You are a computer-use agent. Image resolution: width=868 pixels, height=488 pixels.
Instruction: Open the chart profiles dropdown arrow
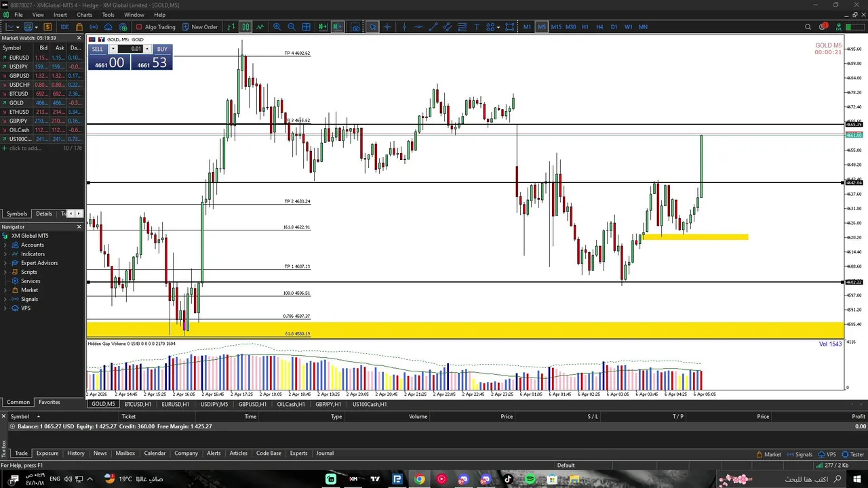36,27
